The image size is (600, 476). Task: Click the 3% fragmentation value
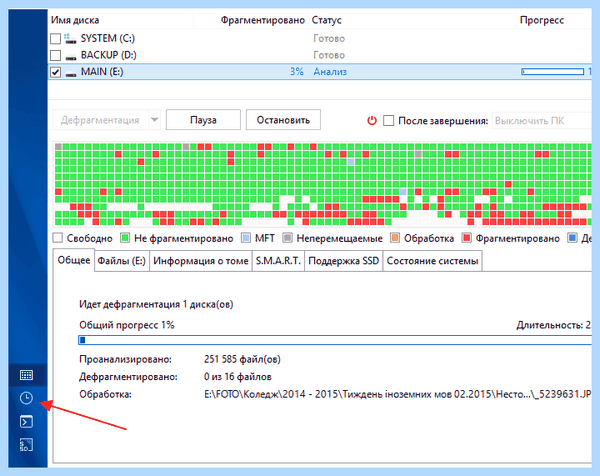click(297, 72)
